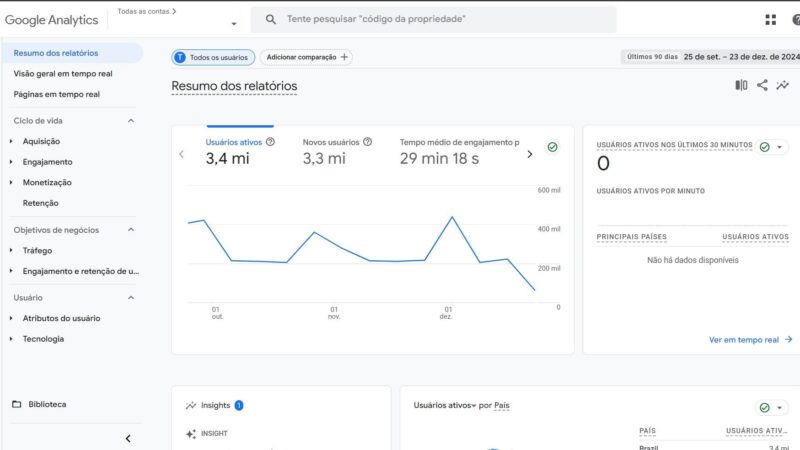Screen dimensions: 800x450
Task: Click Adicionar comparação button
Action: (306, 57)
